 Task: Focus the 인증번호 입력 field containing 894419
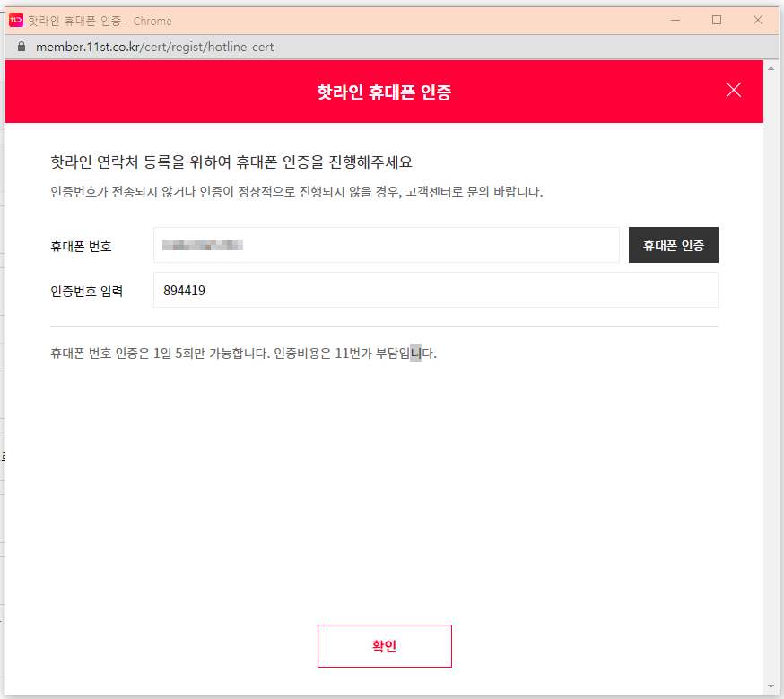(x=435, y=290)
